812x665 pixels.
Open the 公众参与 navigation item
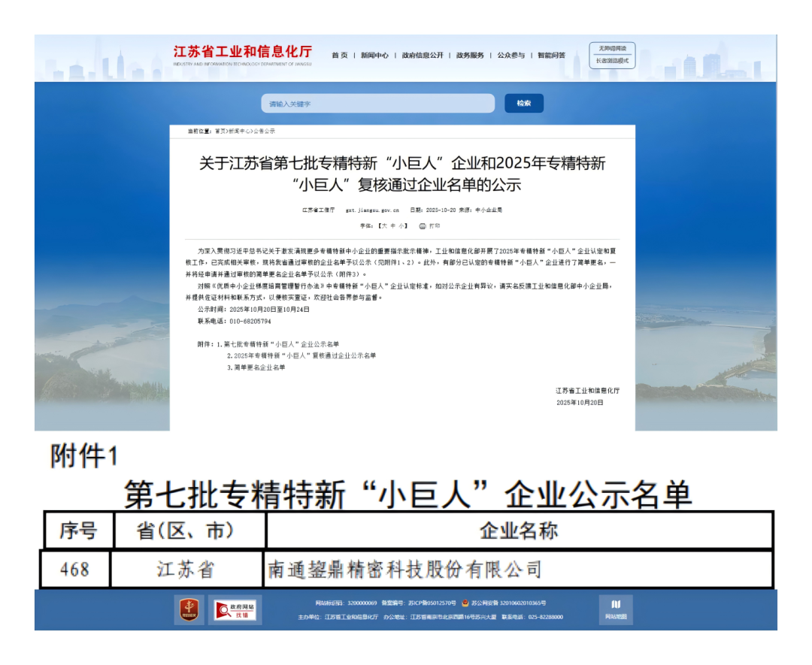pyautogui.click(x=511, y=56)
